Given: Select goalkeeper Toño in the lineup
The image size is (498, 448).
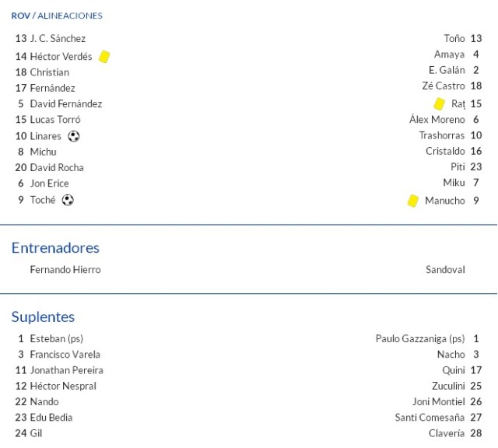Looking at the screenshot, I should (x=454, y=38).
